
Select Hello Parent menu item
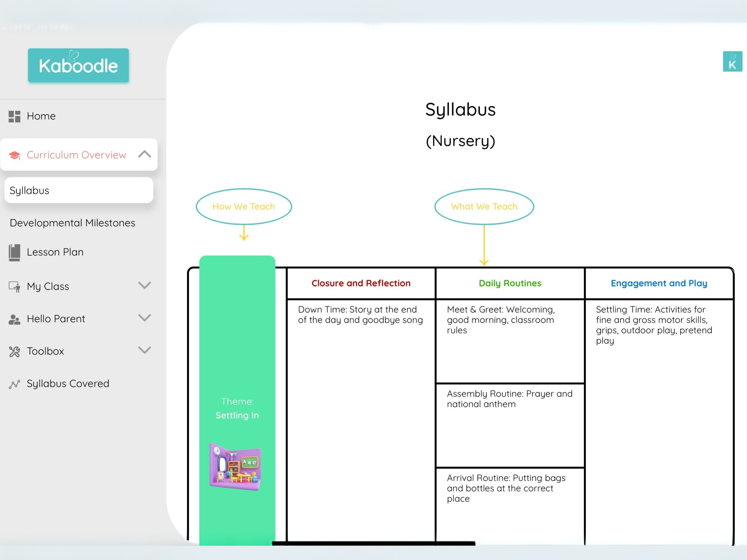click(56, 319)
